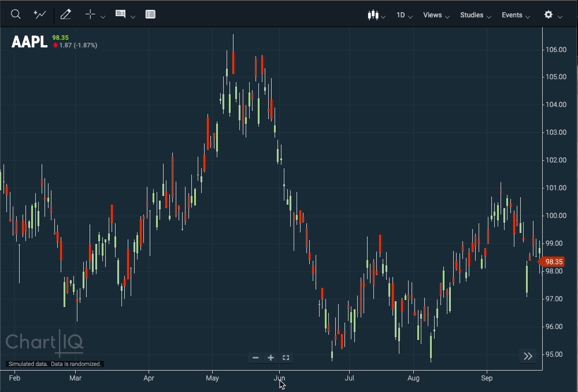Click the Jul date axis label
Viewport: 578px width, 392px height.
click(x=349, y=378)
